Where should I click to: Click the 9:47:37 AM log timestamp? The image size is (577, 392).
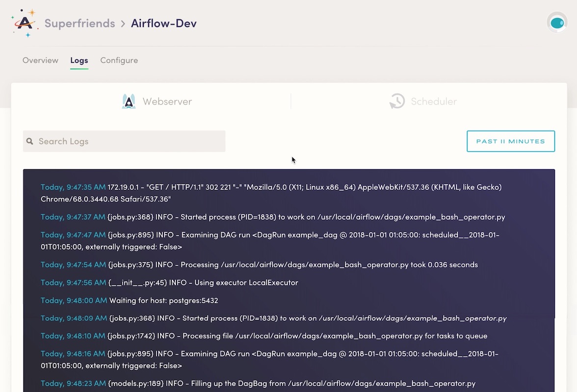click(x=73, y=217)
